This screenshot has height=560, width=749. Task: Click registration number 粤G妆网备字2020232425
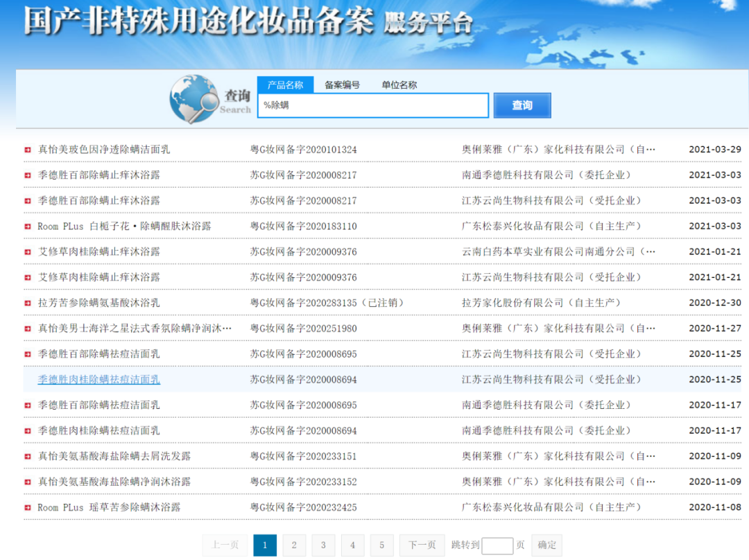303,507
